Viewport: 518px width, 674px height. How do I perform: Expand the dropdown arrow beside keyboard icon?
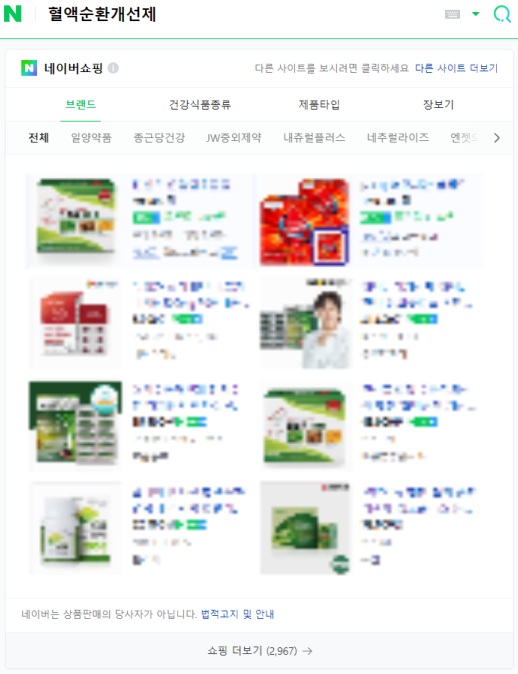(x=475, y=14)
